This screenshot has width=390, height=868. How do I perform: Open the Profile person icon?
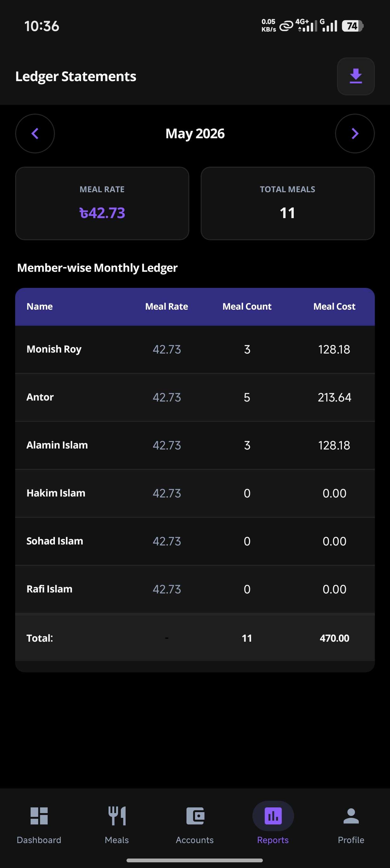pyautogui.click(x=351, y=816)
